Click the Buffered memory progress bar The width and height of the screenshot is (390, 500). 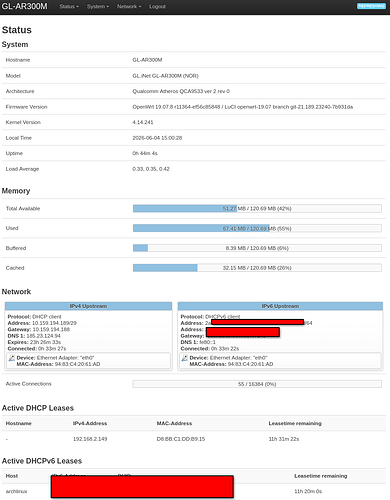pyautogui.click(x=257, y=248)
